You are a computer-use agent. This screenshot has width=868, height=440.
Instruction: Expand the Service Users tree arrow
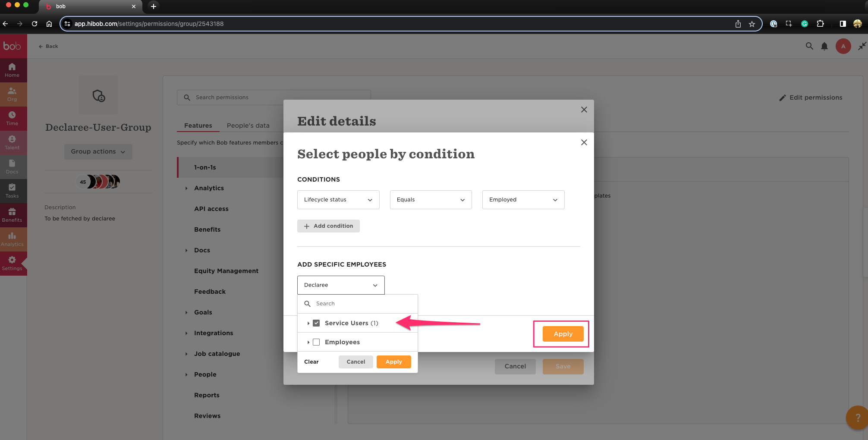tap(308, 323)
